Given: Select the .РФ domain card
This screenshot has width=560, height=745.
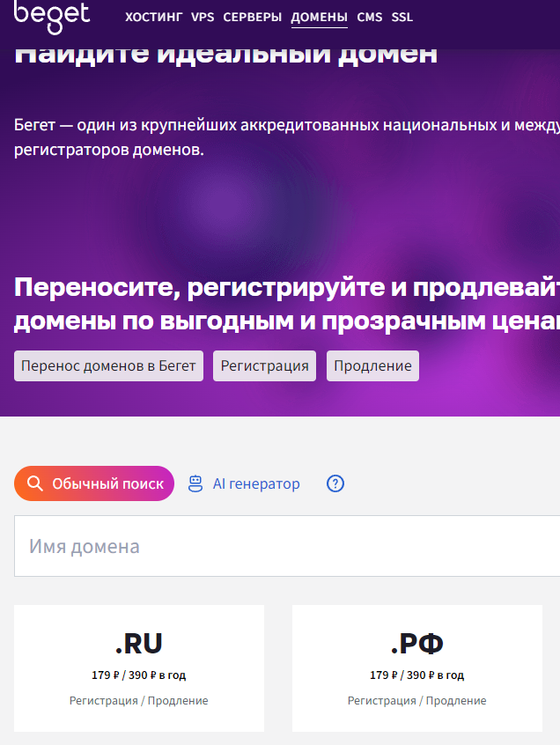Looking at the screenshot, I should click(417, 668).
